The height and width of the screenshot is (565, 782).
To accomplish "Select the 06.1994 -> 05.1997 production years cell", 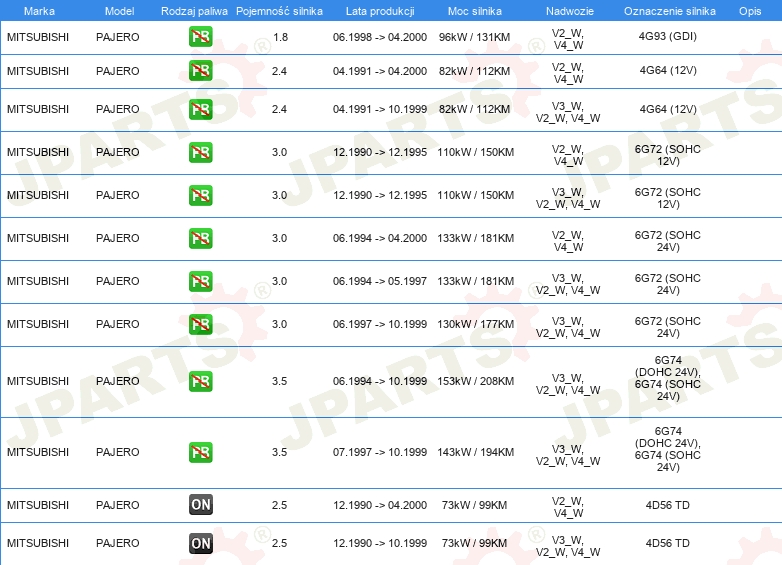I will [380, 281].
